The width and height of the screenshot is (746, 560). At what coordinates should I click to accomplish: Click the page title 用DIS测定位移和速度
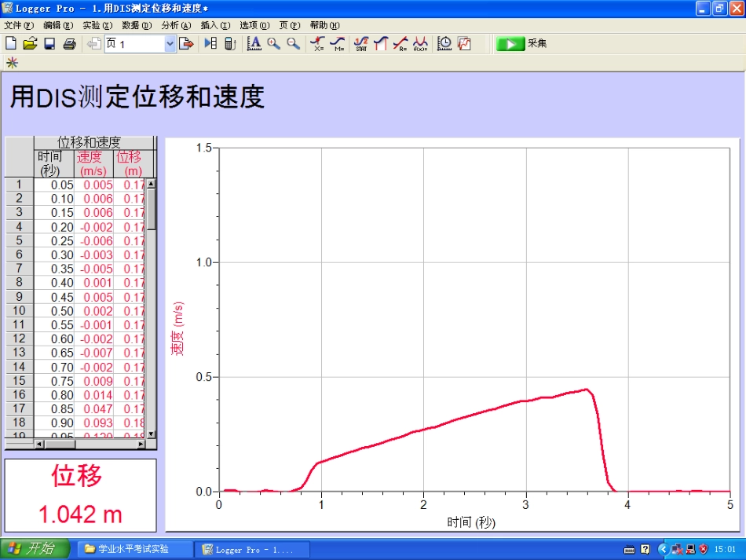point(137,97)
